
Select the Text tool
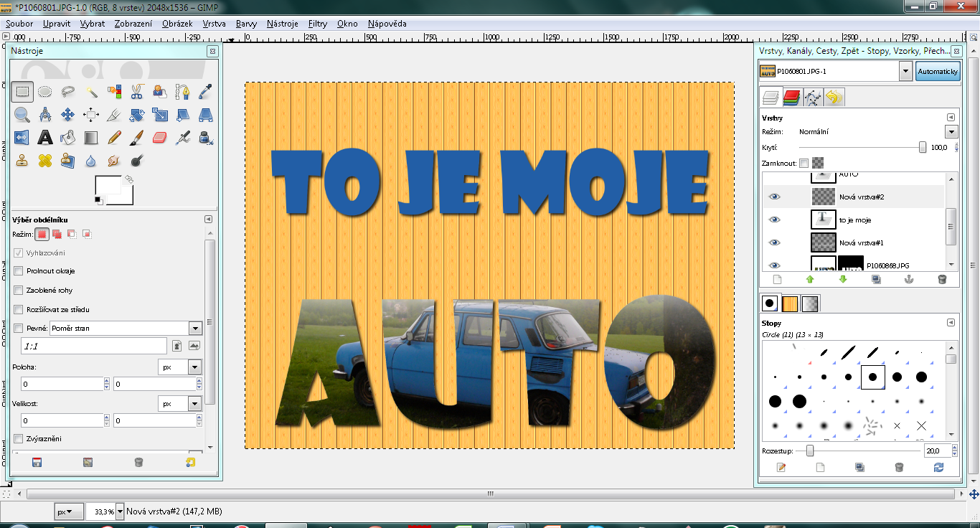[x=45, y=137]
